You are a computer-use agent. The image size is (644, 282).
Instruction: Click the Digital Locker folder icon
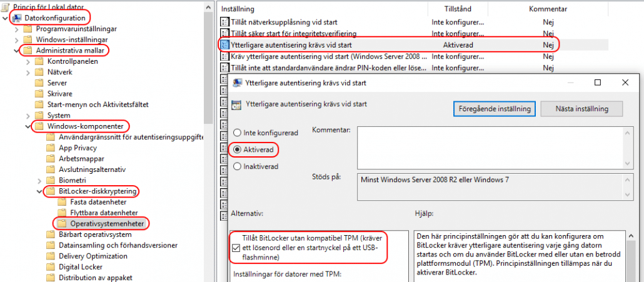51,267
